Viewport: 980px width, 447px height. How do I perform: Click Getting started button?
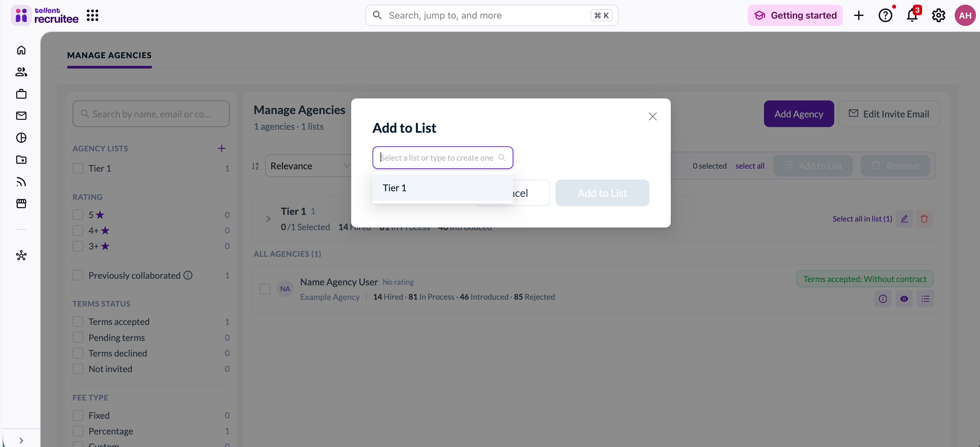(795, 15)
